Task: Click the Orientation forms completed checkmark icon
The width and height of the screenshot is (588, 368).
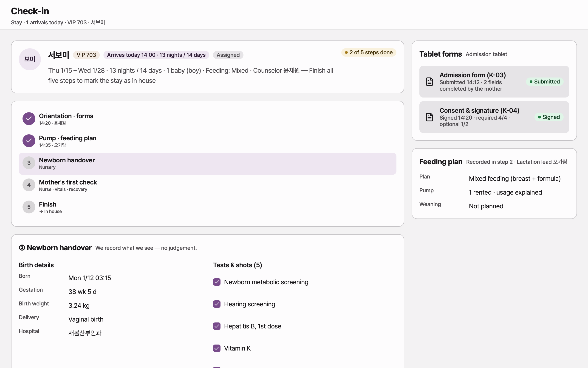Action: (x=29, y=118)
